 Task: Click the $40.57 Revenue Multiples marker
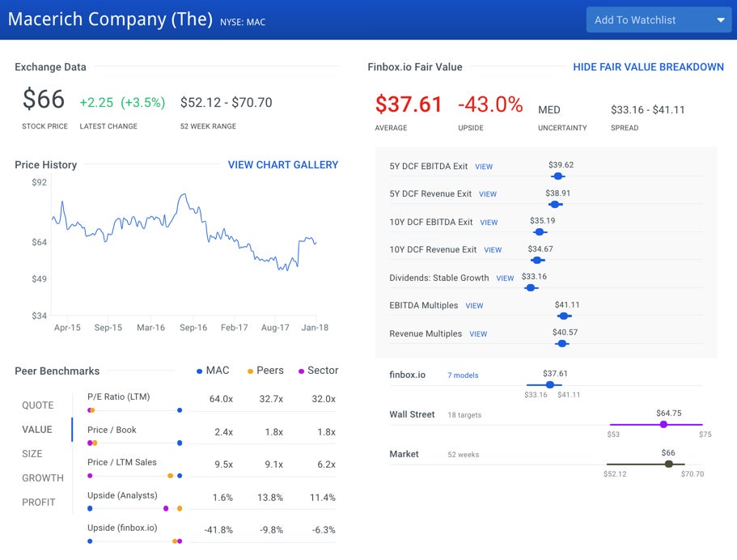pos(561,344)
